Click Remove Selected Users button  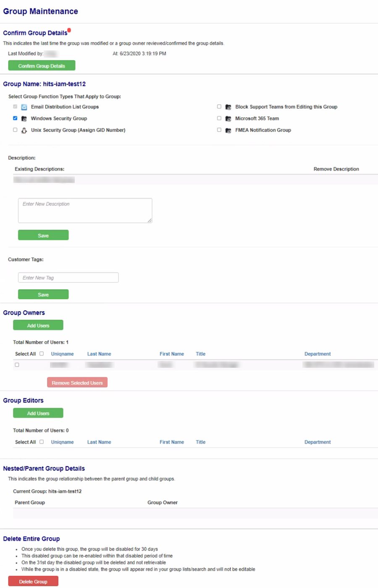77,382
